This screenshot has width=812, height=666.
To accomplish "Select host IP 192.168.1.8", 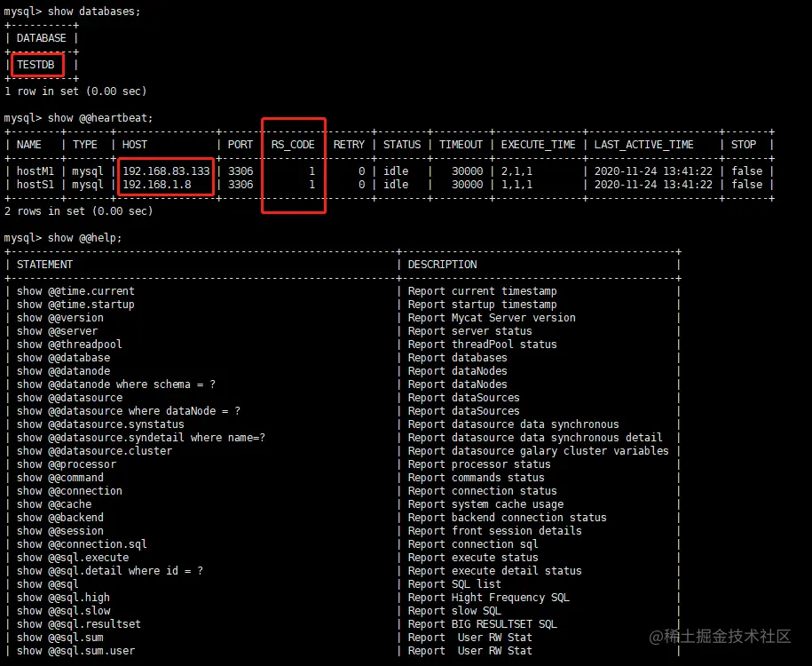I will click(x=157, y=185).
